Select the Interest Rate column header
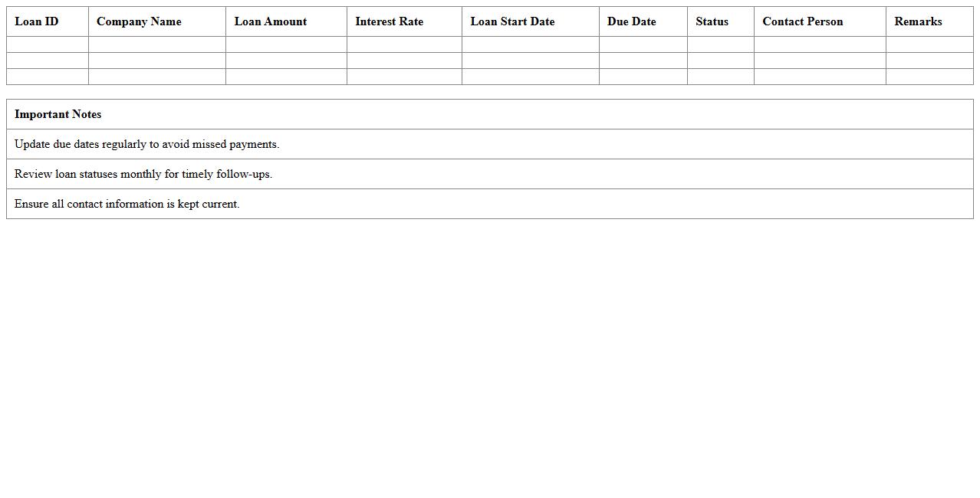The image size is (980, 498). click(x=389, y=21)
